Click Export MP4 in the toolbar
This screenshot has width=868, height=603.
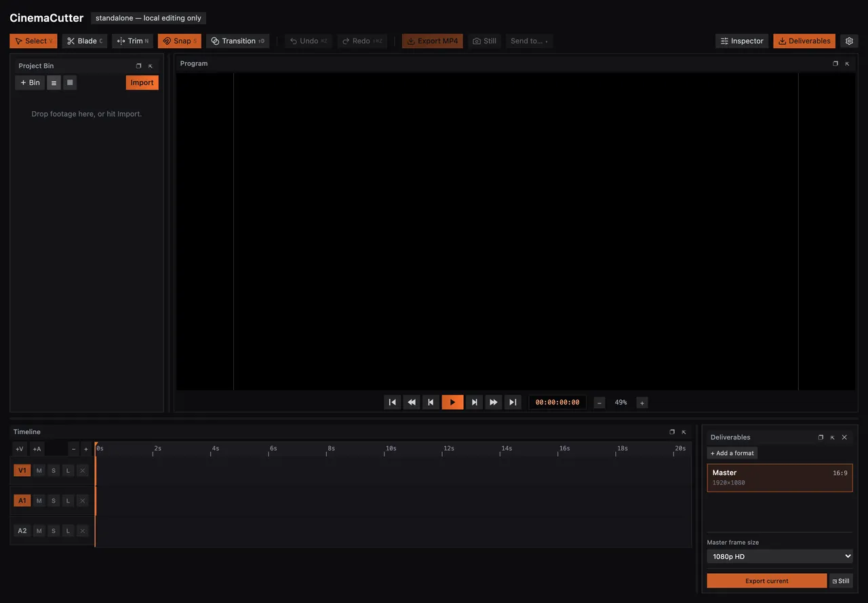(x=433, y=41)
